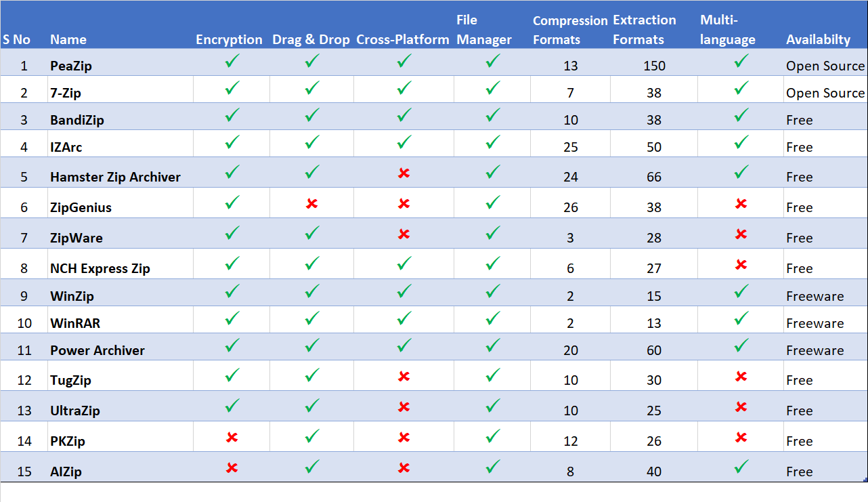Click the Cross-Platform checkmark for IZArc
The height and width of the screenshot is (502, 868).
point(404,142)
